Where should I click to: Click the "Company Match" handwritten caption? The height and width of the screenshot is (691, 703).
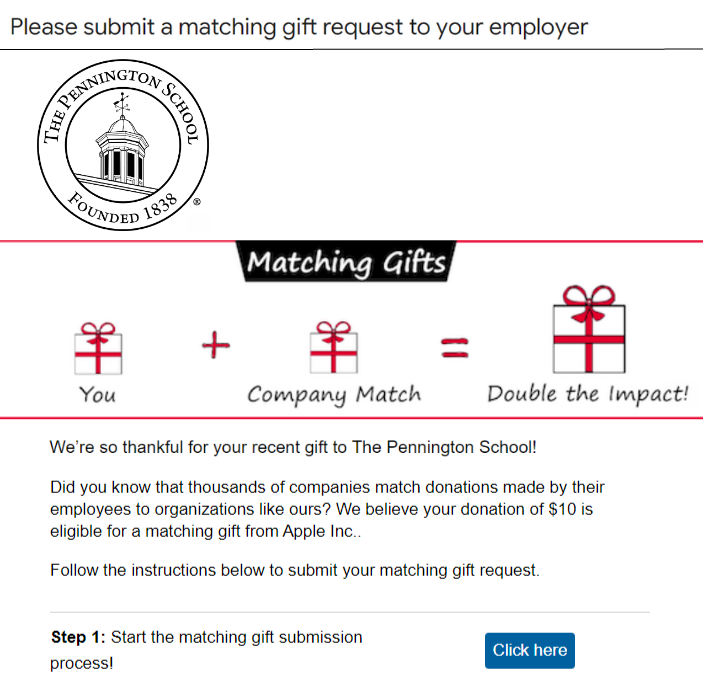334,395
